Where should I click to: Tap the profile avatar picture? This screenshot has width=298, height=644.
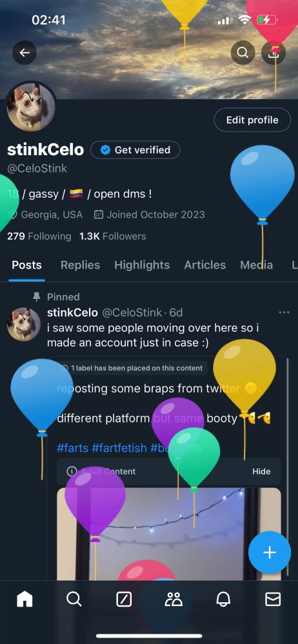coord(31,107)
